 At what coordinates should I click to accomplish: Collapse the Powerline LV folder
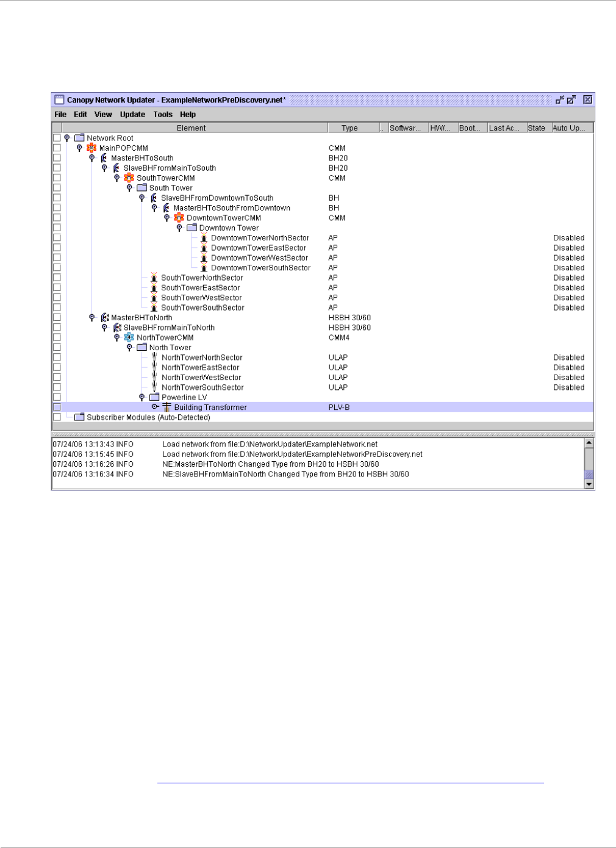pyautogui.click(x=142, y=397)
